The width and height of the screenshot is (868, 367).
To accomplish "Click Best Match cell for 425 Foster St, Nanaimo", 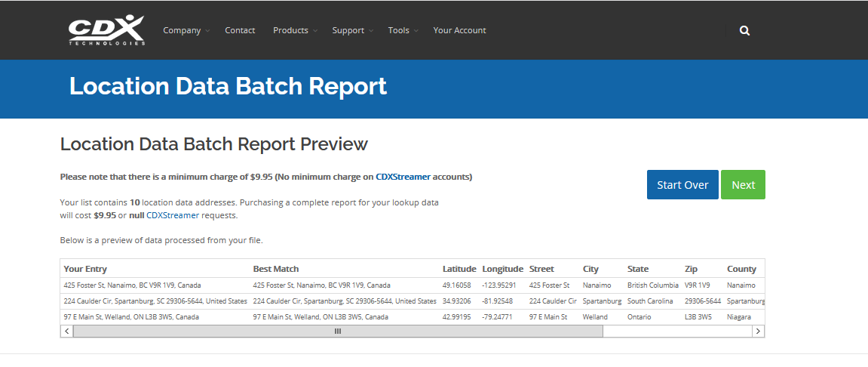I will 321,285.
